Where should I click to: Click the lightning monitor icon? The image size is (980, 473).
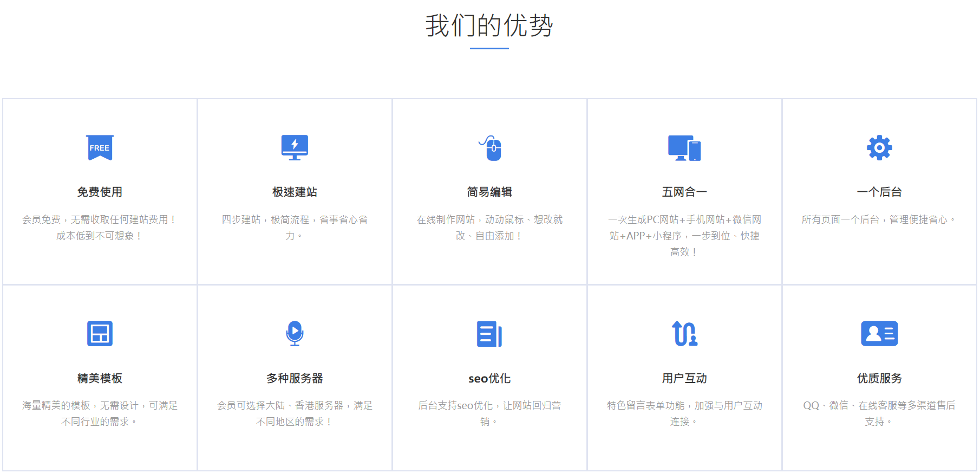pyautogui.click(x=295, y=148)
